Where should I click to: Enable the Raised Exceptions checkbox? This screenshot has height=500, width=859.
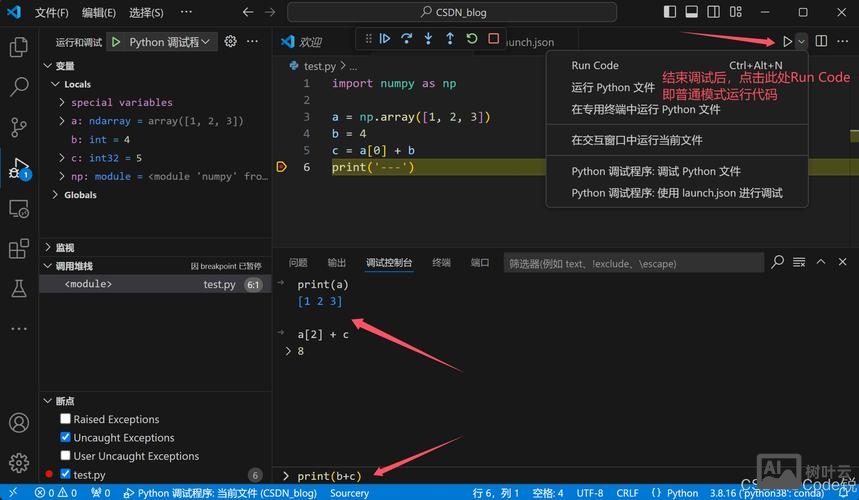66,420
